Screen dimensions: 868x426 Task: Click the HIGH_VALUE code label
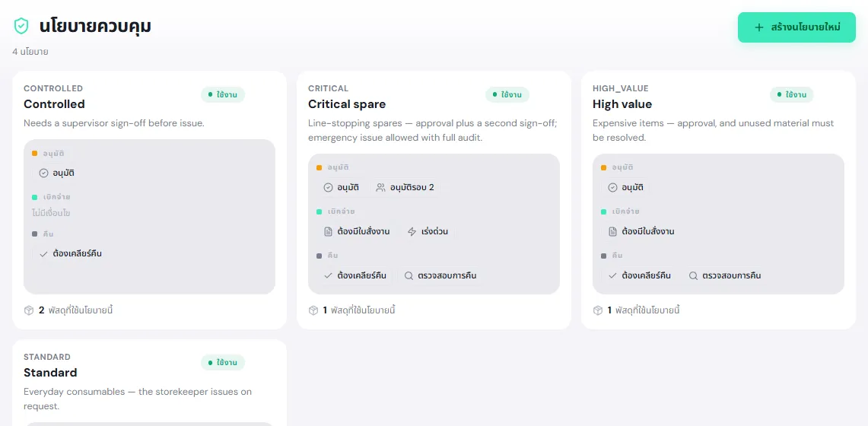click(x=621, y=88)
